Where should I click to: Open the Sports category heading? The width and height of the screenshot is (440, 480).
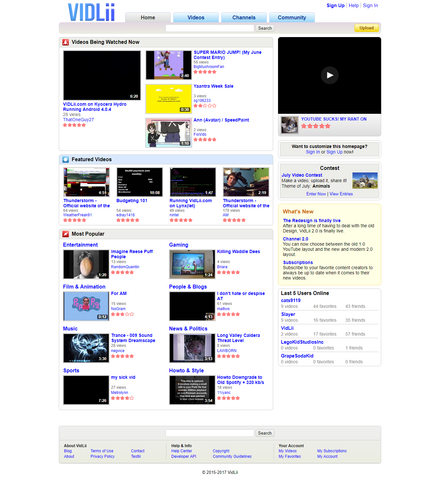71,371
